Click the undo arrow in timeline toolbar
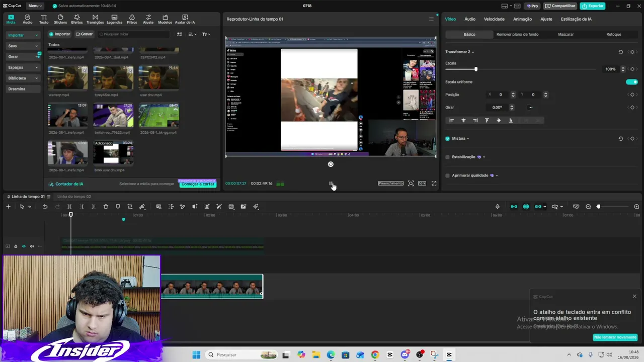 [45, 207]
